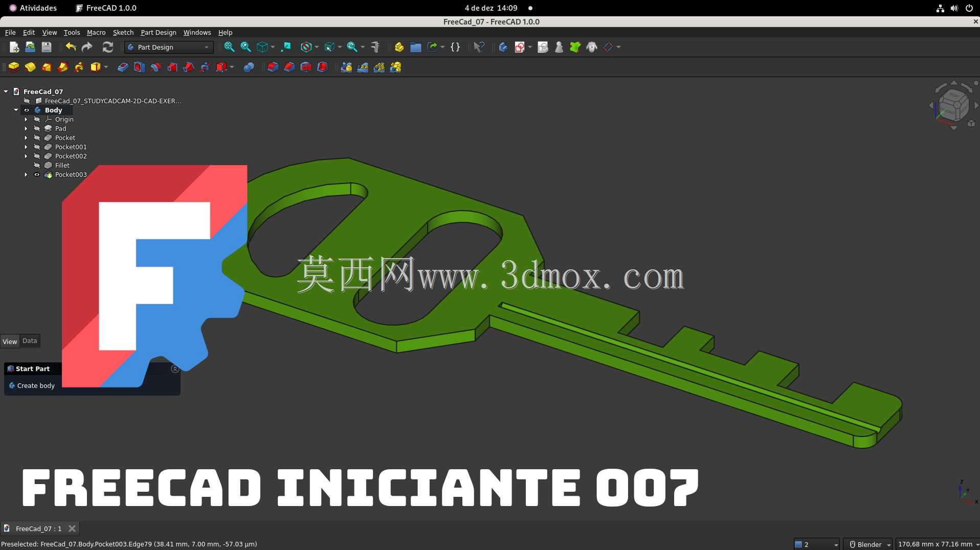Toggle visibility of the Body
Viewport: 980px width, 550px height.
pyautogui.click(x=27, y=110)
